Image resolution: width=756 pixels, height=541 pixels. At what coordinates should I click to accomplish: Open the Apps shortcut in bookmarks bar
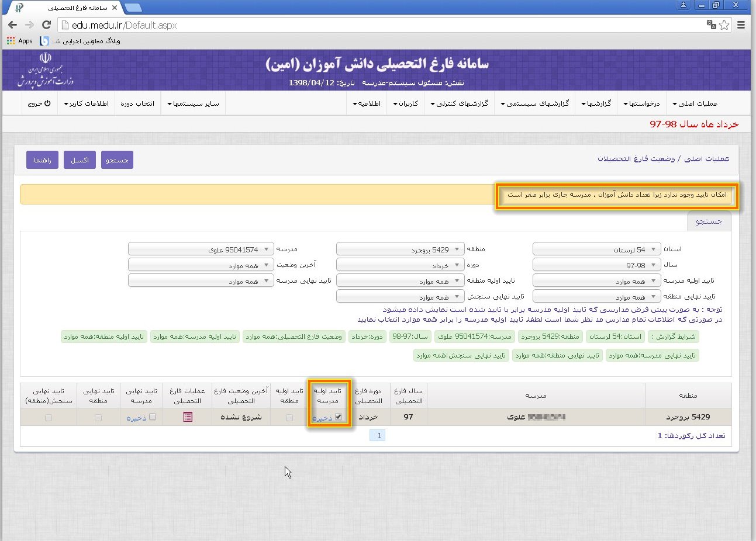20,41
